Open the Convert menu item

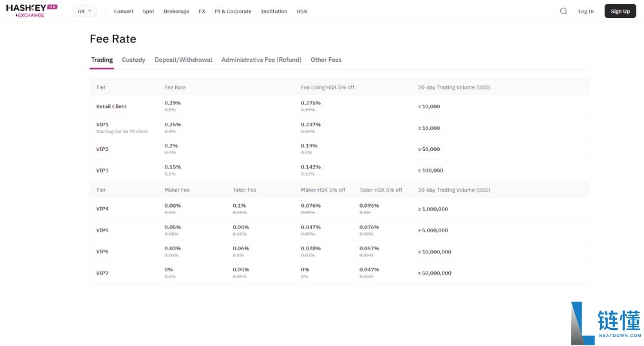[123, 11]
